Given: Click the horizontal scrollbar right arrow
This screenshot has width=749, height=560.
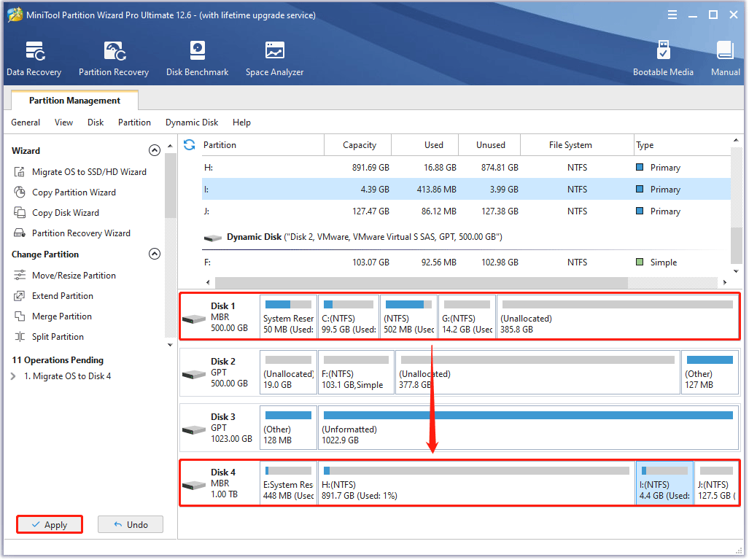Looking at the screenshot, I should pyautogui.click(x=724, y=281).
